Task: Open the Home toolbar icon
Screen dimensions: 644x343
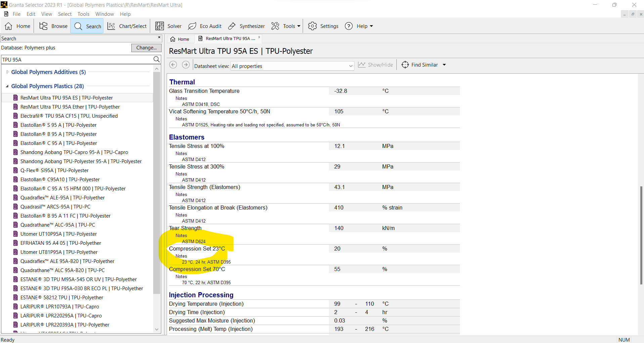Action: pyautogui.click(x=9, y=26)
